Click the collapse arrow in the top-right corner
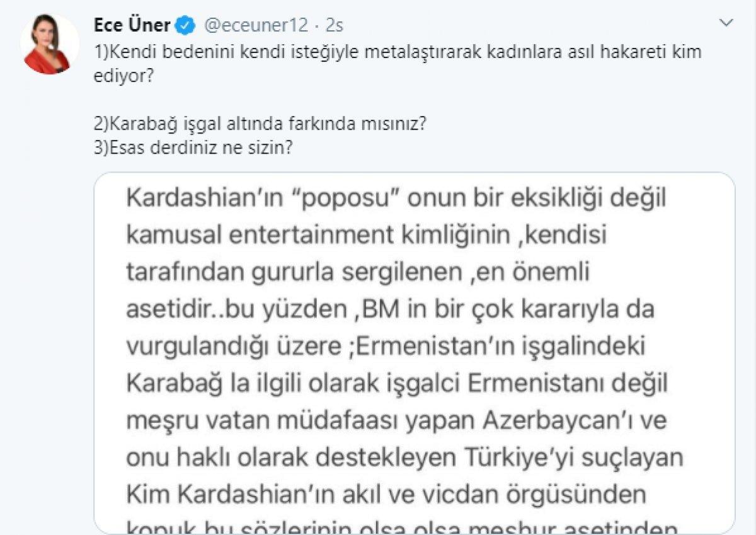This screenshot has width=756, height=535. tap(724, 20)
